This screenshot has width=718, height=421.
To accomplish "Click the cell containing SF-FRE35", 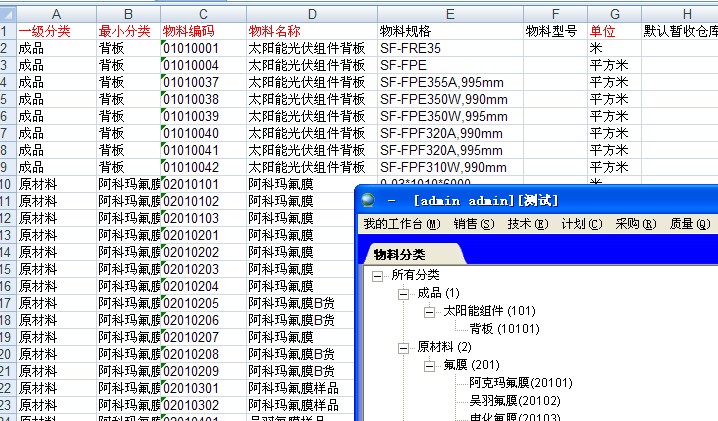I will [x=448, y=48].
